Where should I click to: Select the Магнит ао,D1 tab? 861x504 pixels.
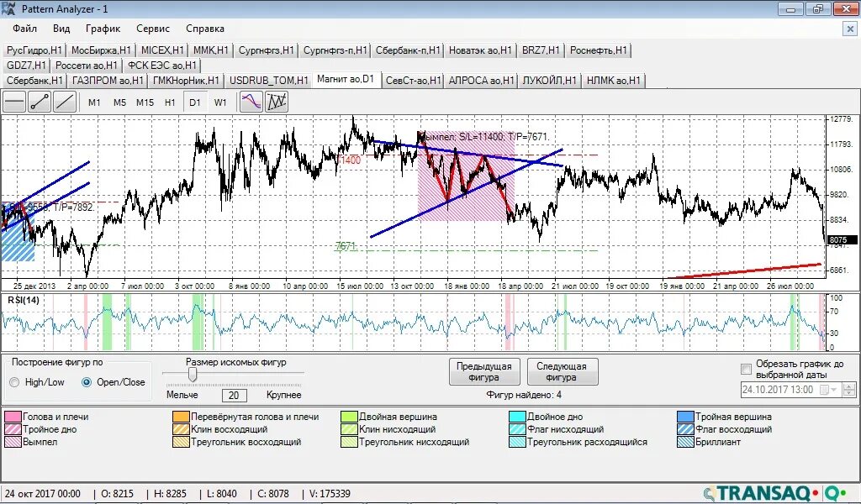coord(346,80)
